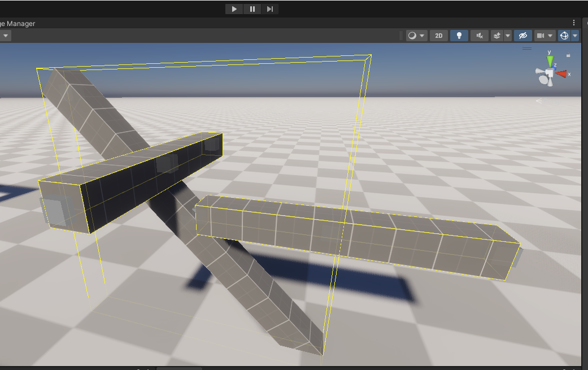Click the audio mute icon in Scene toolbar
Screen dimensions: 588x370
click(x=478, y=35)
